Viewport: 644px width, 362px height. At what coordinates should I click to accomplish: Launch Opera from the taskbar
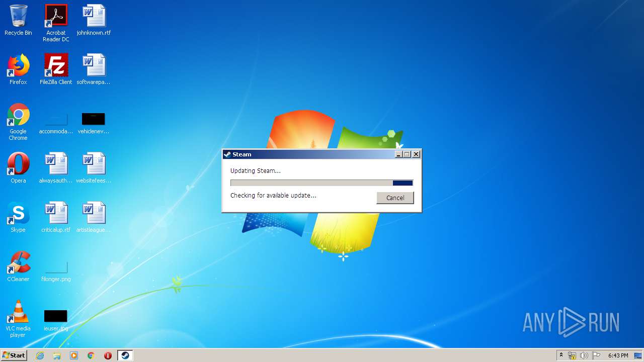[108, 355]
